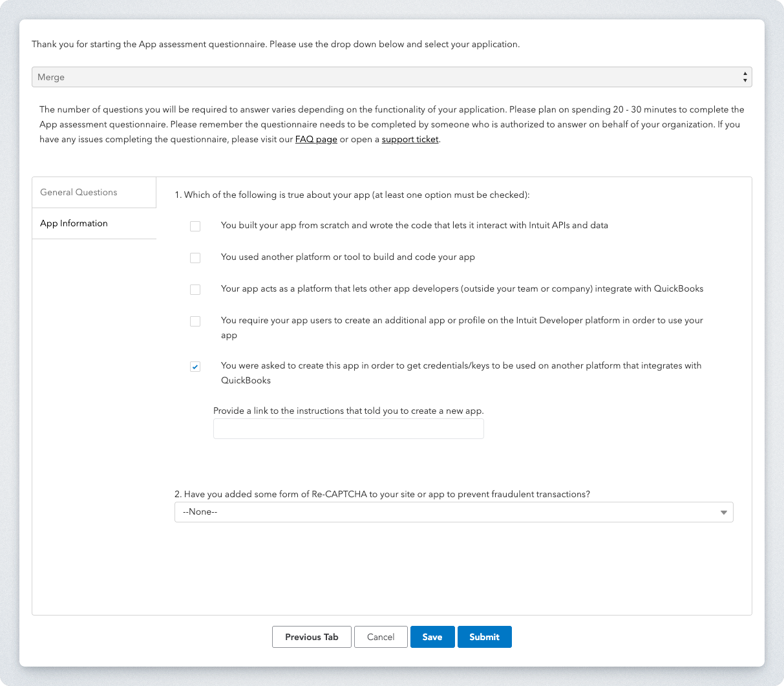The width and height of the screenshot is (784, 686).
Task: Click the application select stepper arrows
Action: click(745, 77)
